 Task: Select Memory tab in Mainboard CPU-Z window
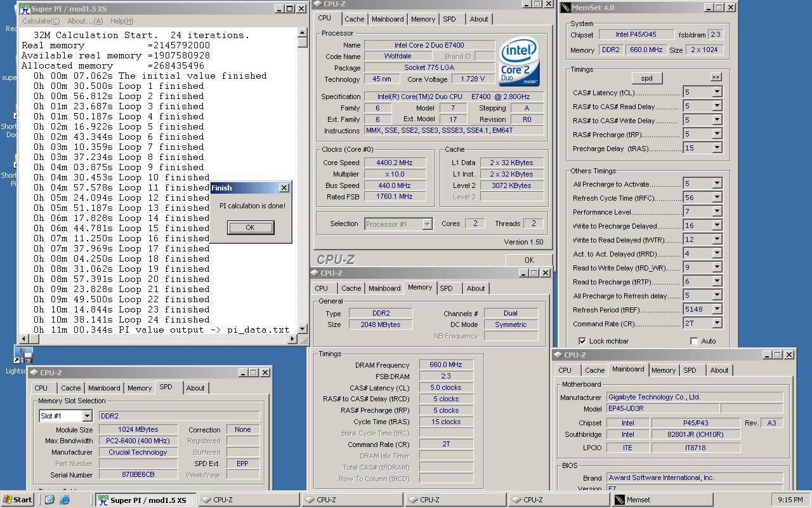pyautogui.click(x=664, y=370)
